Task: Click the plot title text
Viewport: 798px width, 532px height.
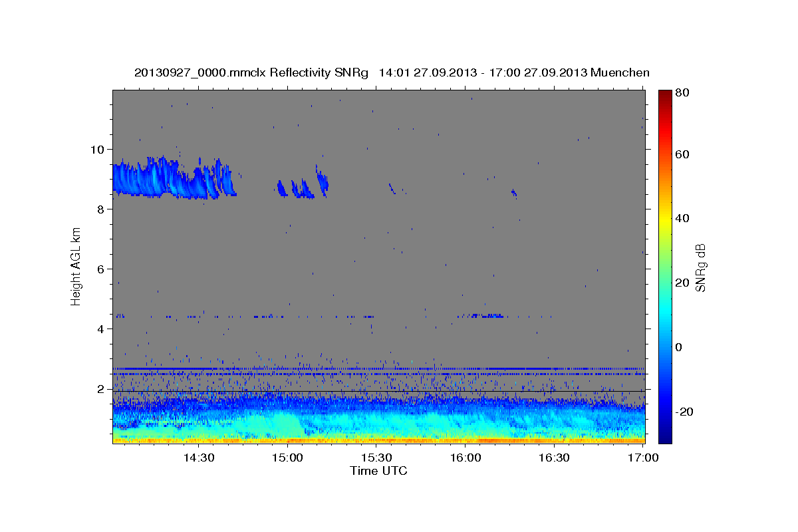Action: pyautogui.click(x=392, y=72)
